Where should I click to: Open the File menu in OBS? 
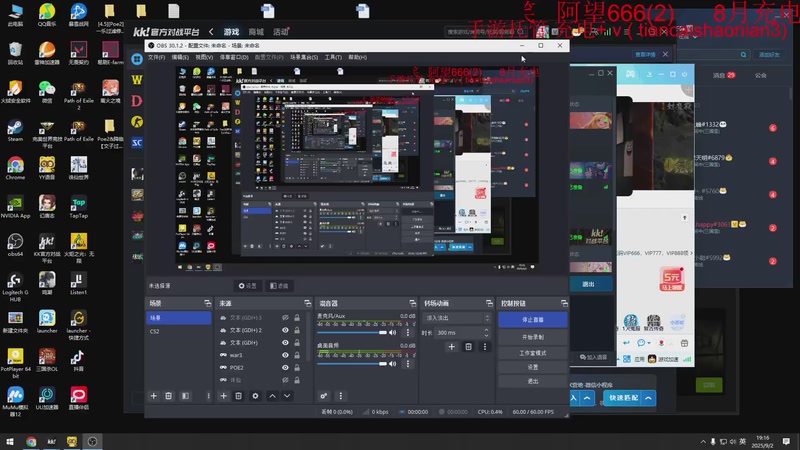[156, 57]
